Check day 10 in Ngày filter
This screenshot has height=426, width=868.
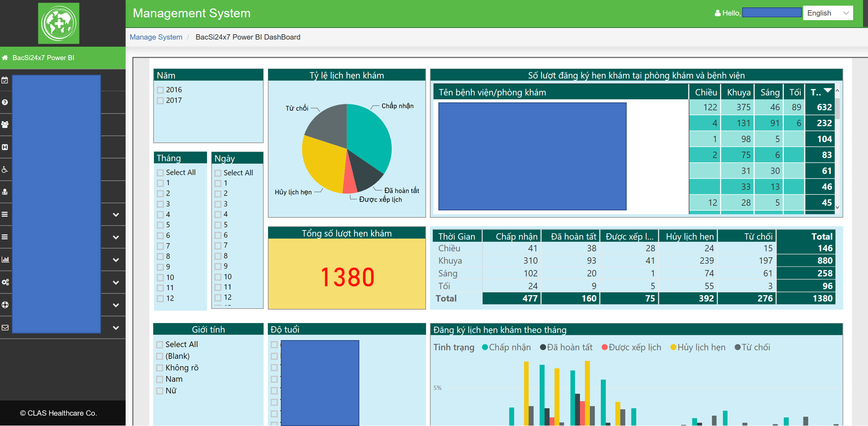(218, 277)
